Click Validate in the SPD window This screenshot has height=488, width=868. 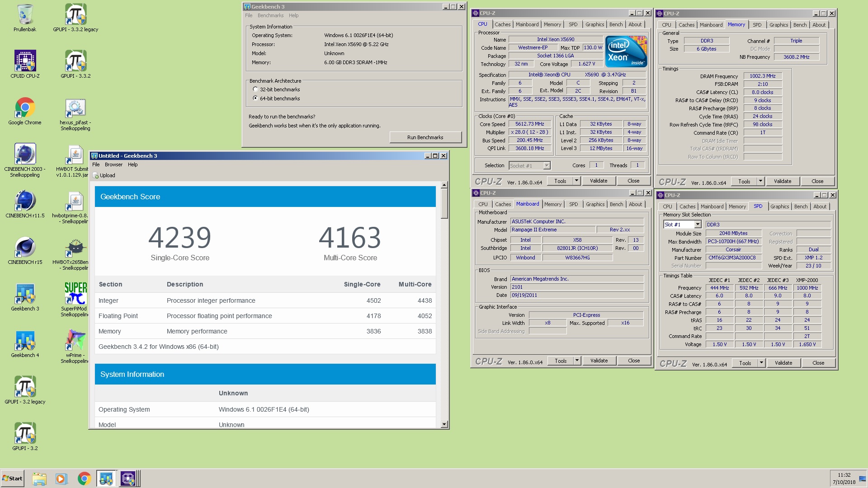[x=783, y=363]
